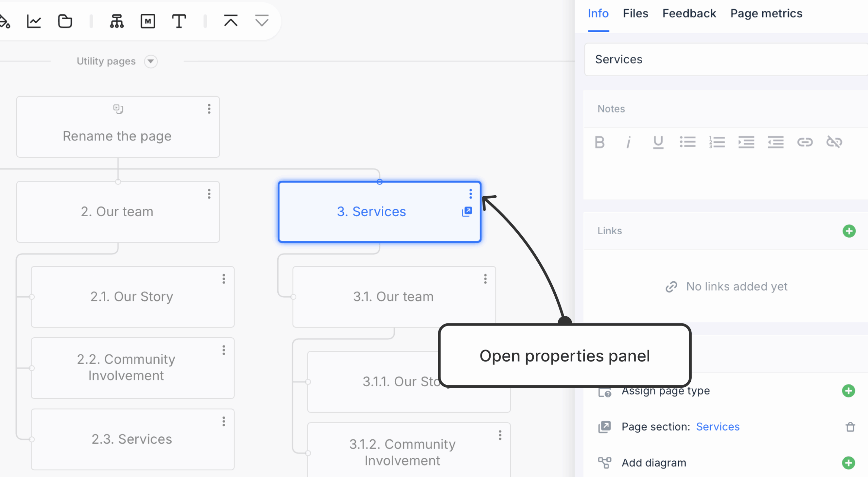Select the 3.1. Our team page

(x=394, y=297)
